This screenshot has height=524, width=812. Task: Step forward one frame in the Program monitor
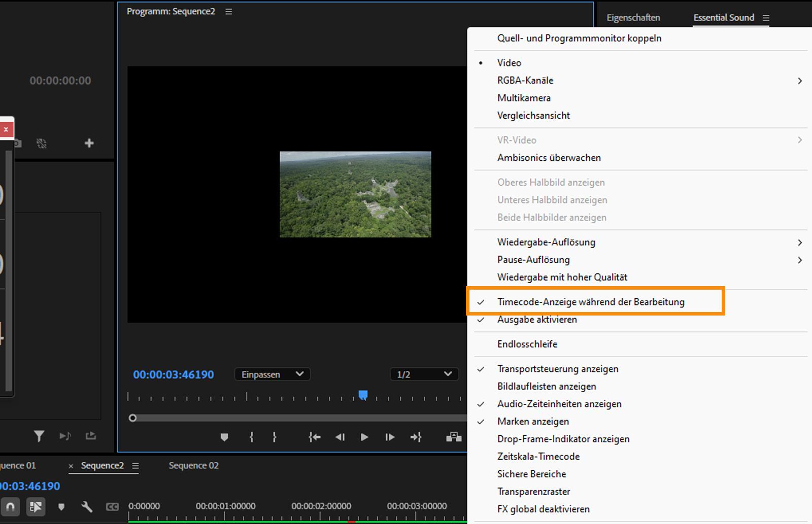pyautogui.click(x=389, y=437)
